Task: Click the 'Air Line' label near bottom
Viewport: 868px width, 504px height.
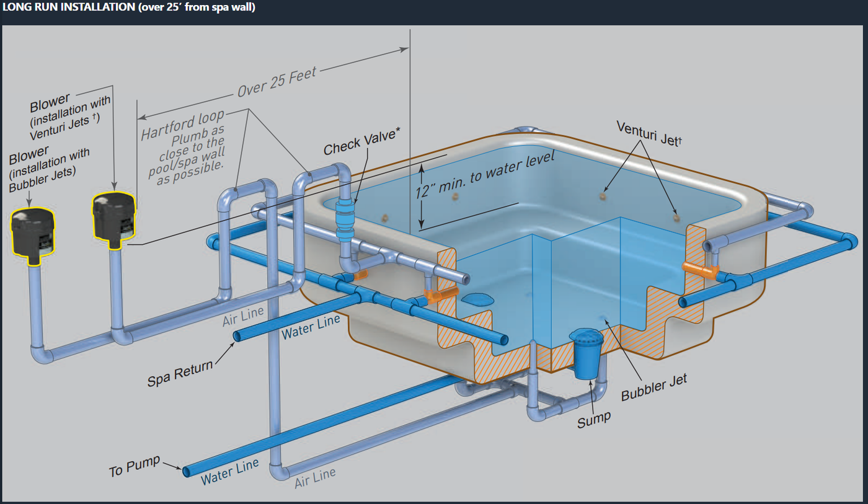Action: click(x=315, y=477)
